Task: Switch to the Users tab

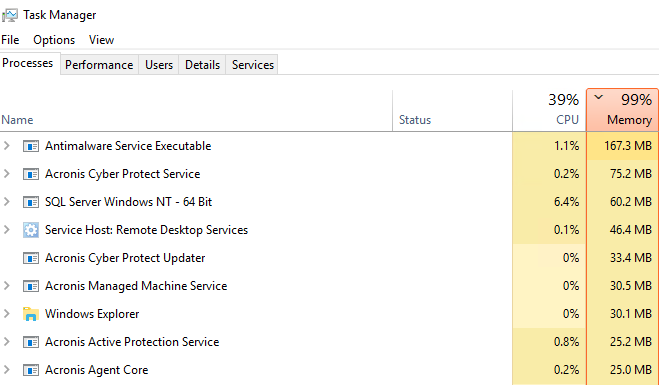Action: coord(159,65)
